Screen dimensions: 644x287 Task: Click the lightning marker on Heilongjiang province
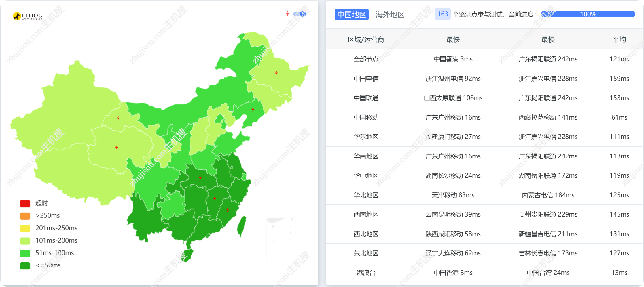pos(276,73)
